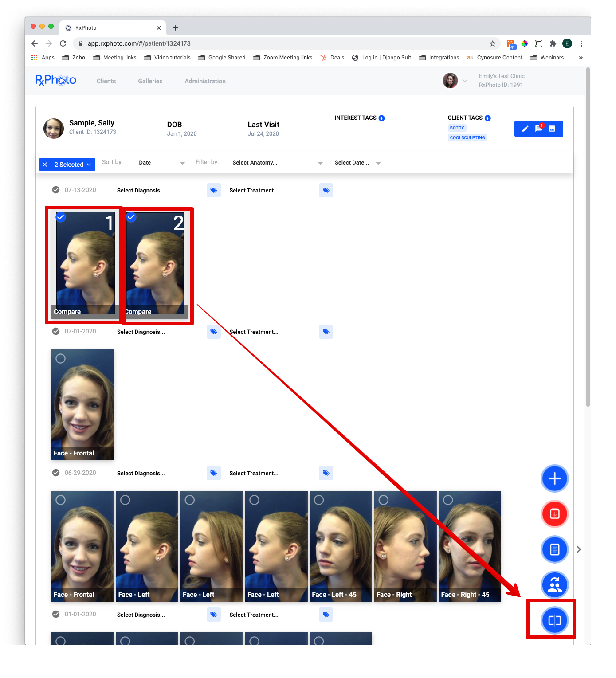Open Administration menu
The width and height of the screenshot is (616, 678).
[x=205, y=81]
